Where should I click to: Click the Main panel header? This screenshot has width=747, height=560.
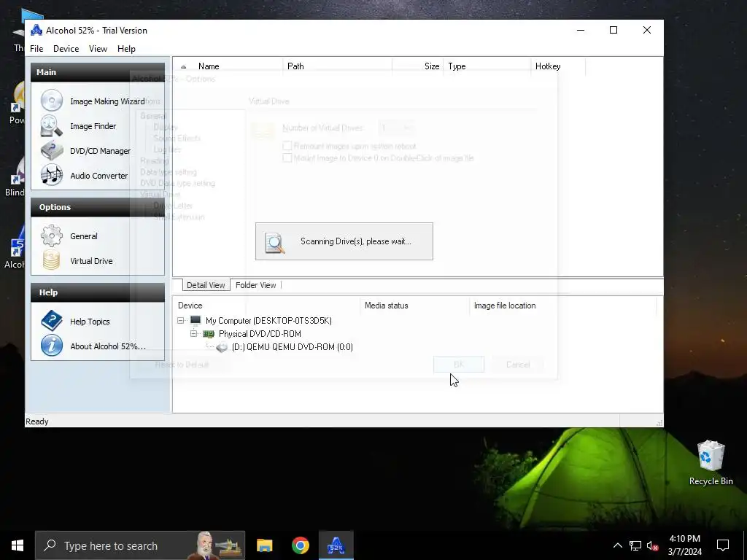tap(98, 72)
